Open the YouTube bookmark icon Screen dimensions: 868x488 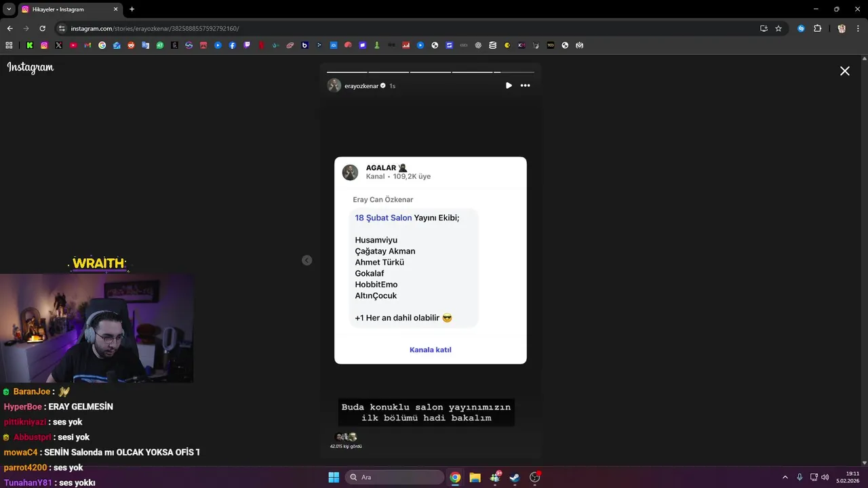(73, 45)
